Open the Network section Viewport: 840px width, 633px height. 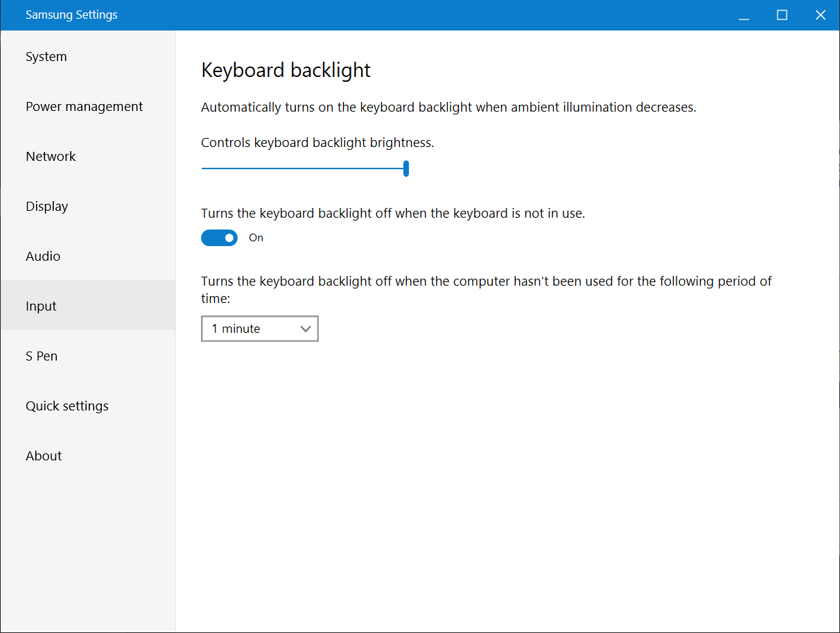point(88,157)
